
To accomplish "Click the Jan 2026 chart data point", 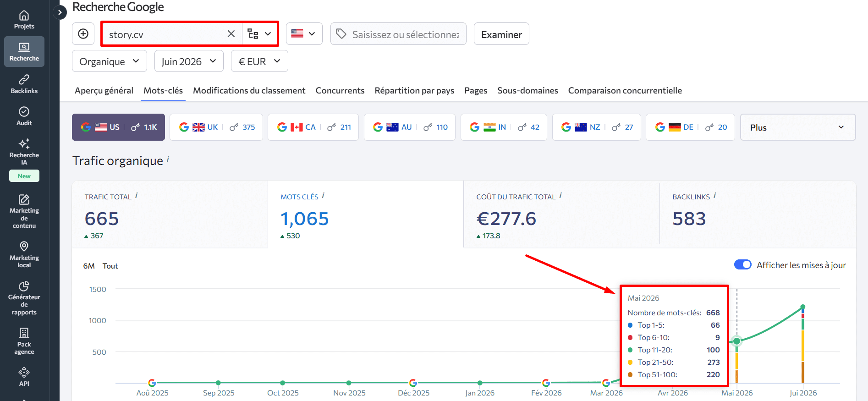I will [x=480, y=383].
